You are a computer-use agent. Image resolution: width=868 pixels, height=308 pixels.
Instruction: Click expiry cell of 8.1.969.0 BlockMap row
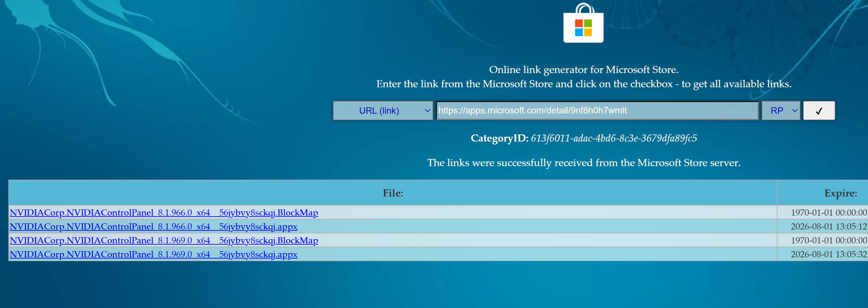[x=822, y=240]
